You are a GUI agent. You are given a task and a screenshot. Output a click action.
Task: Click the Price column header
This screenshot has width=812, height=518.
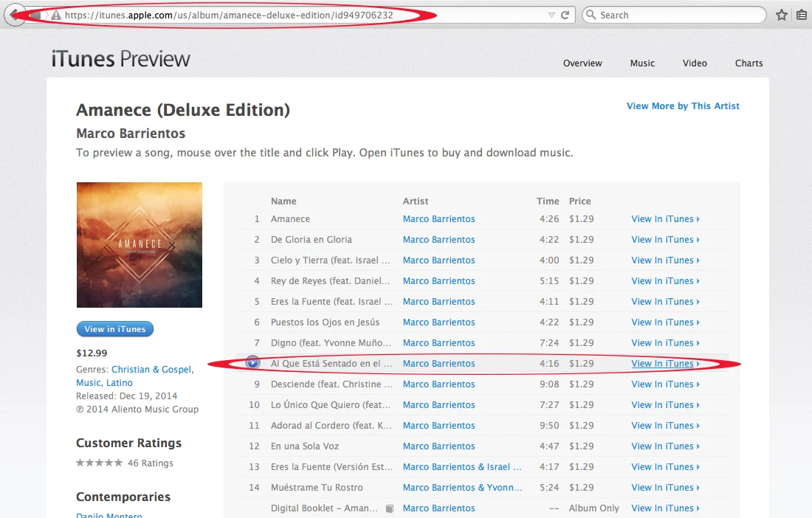[579, 201]
